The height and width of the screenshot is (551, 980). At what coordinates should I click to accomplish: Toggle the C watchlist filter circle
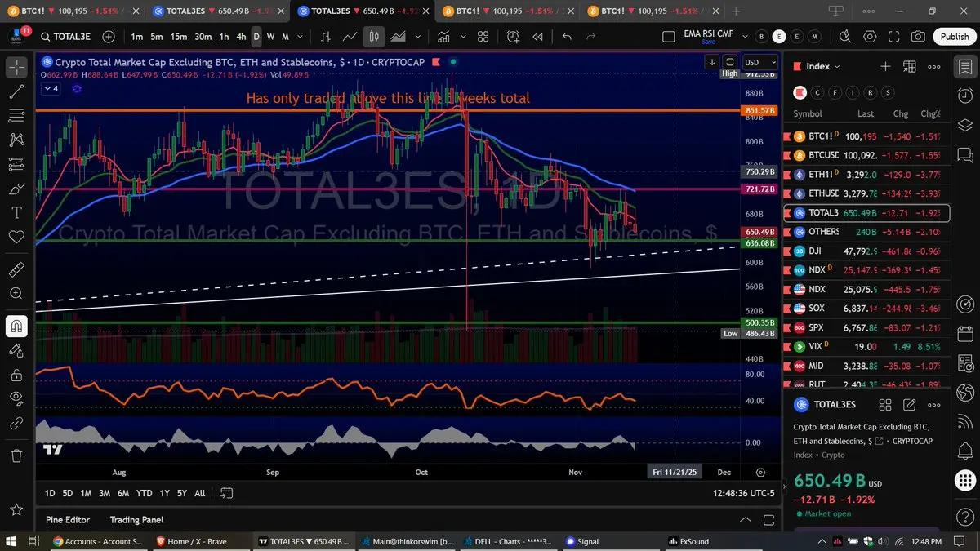819,92
